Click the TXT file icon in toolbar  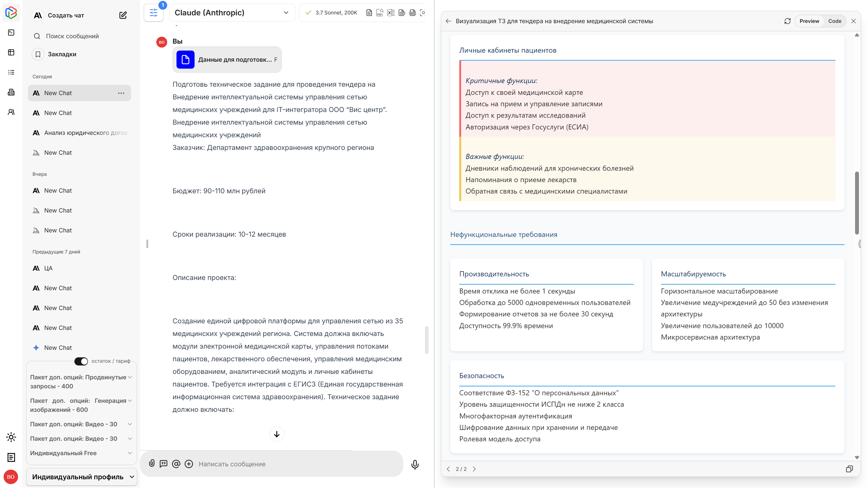(x=402, y=13)
